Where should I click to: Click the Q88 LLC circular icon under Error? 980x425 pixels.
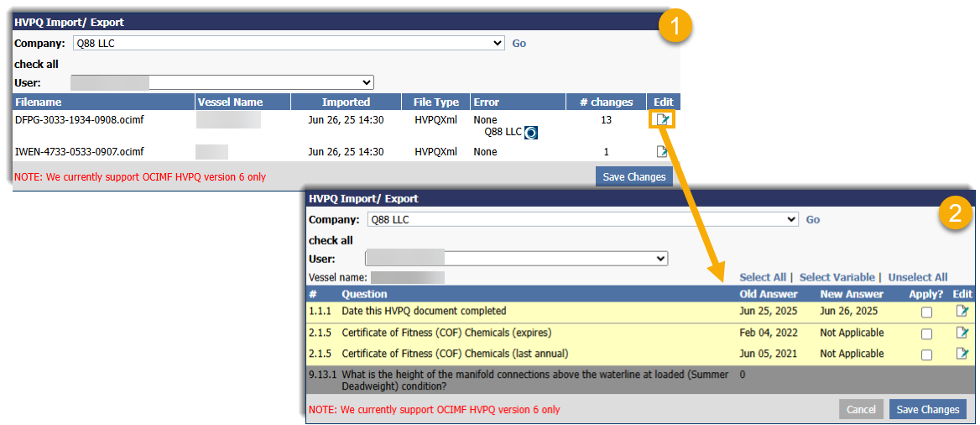point(531,133)
